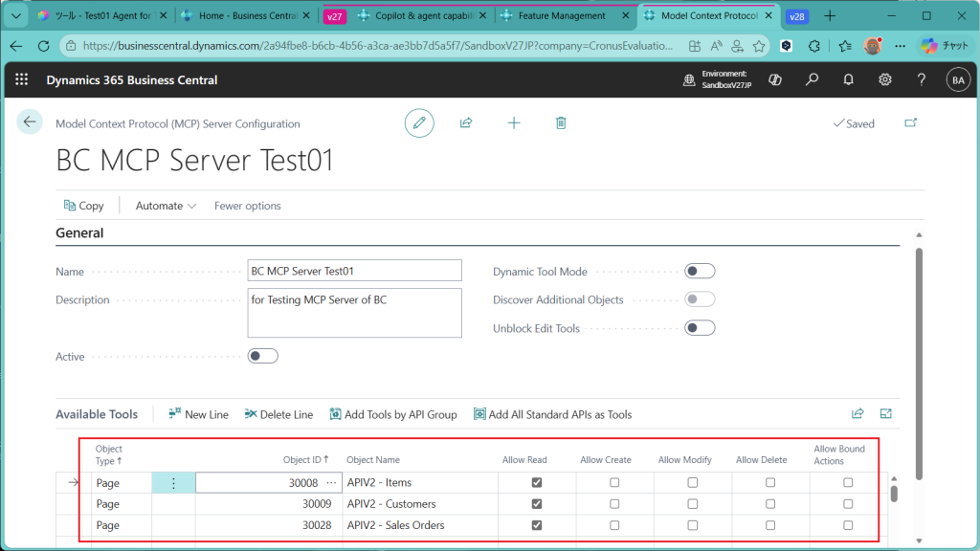The width and height of the screenshot is (980, 551).
Task: Open the Object ID 30008 lookup ellipsis
Action: coord(331,483)
